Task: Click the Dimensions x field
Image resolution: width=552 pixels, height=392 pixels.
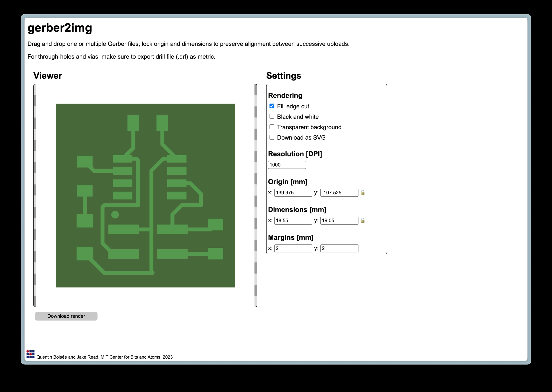Action: pyautogui.click(x=293, y=220)
